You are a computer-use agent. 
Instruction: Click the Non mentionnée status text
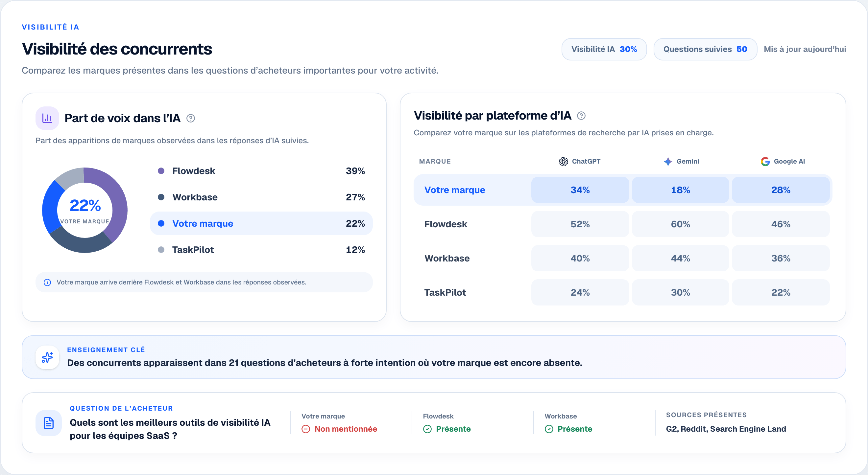pyautogui.click(x=346, y=429)
